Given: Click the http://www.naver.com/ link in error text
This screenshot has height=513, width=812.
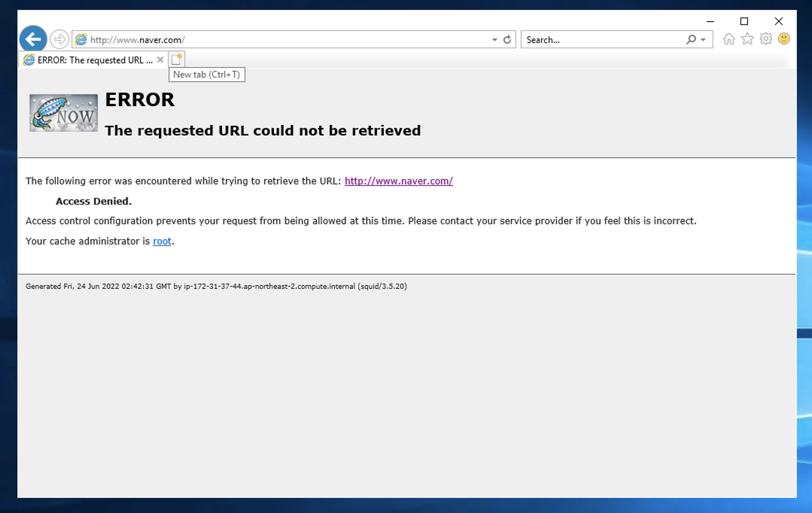Looking at the screenshot, I should pyautogui.click(x=398, y=181).
